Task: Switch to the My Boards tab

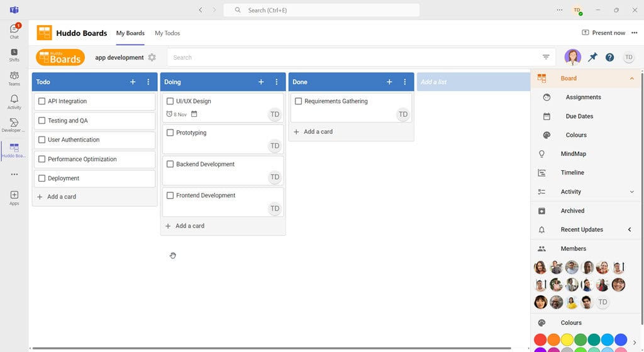Action: tap(130, 33)
